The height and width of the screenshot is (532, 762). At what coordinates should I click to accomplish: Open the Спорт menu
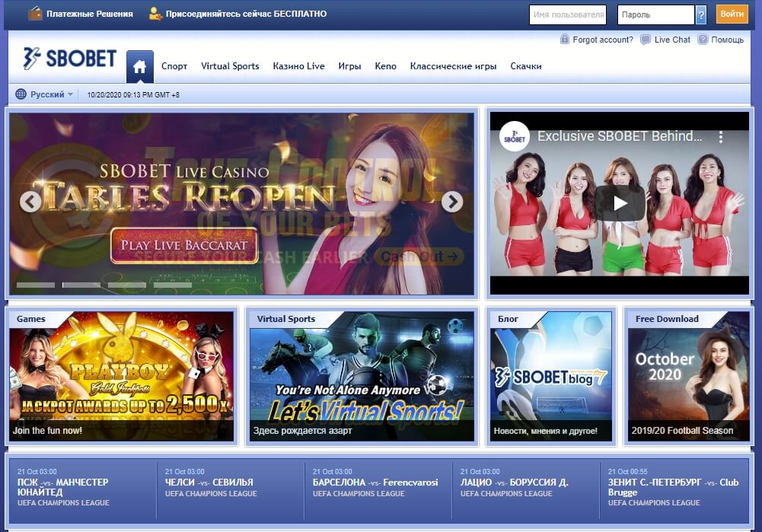(174, 66)
